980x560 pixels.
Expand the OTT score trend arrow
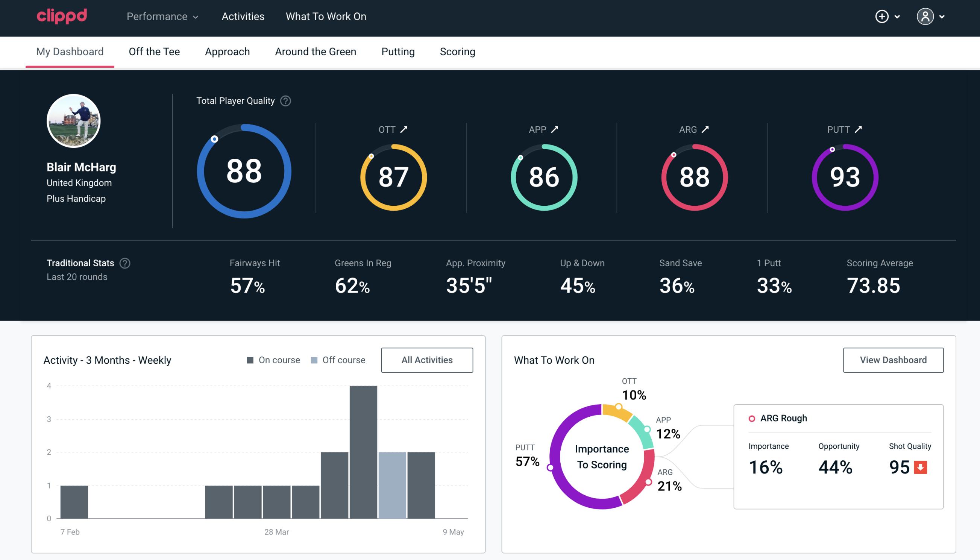(404, 129)
